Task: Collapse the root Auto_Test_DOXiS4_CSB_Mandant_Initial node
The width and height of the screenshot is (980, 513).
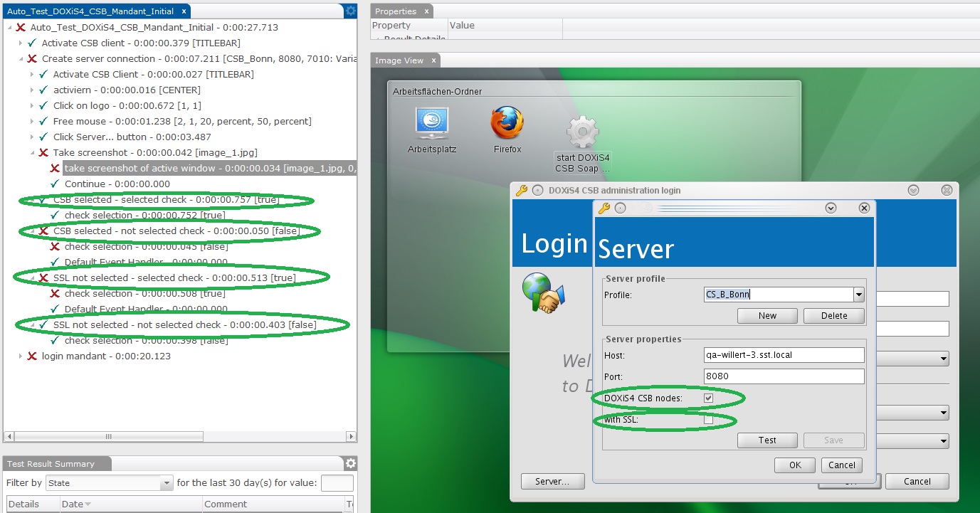Action: [9, 27]
